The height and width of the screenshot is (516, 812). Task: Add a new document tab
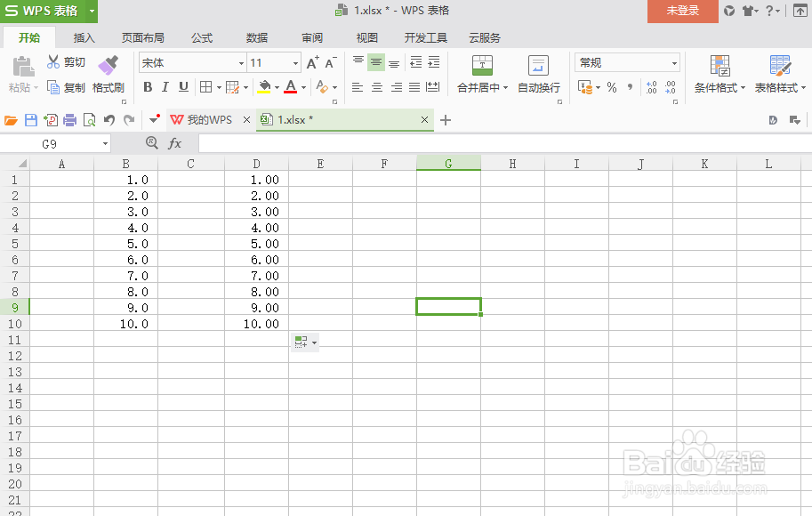coord(446,120)
